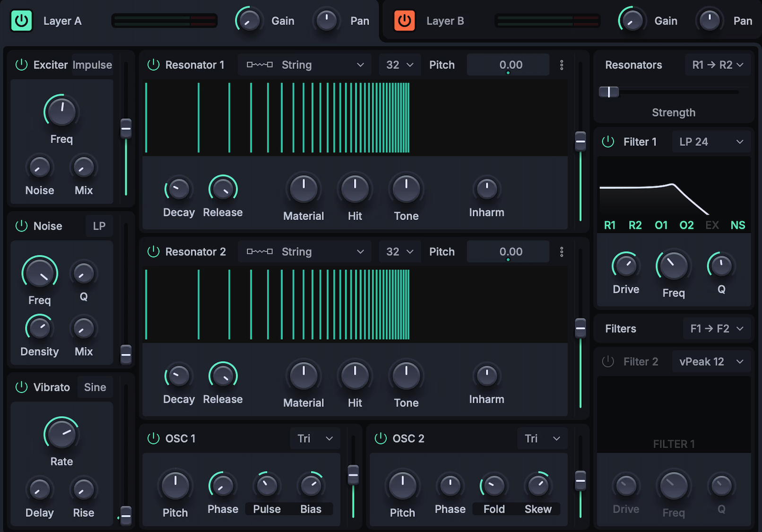
Task: Click Resonator 1 Release knob
Action: tap(223, 189)
